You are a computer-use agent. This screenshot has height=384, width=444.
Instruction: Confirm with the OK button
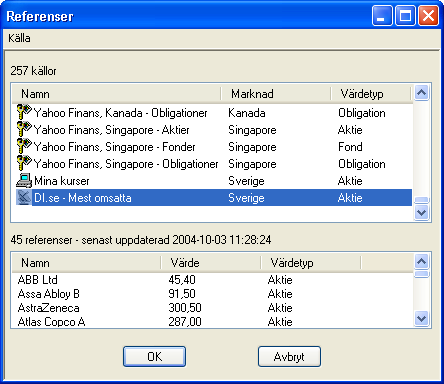click(x=154, y=357)
